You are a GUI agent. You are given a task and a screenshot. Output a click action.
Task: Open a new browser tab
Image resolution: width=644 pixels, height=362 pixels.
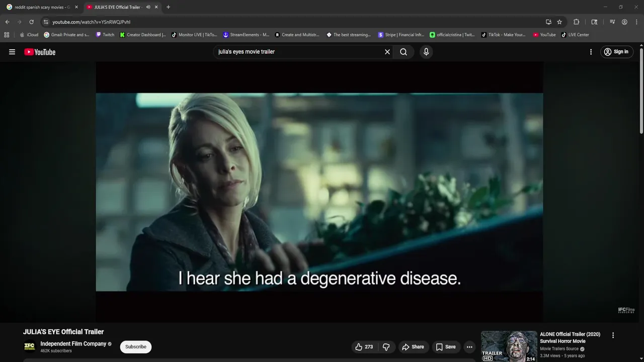(168, 7)
